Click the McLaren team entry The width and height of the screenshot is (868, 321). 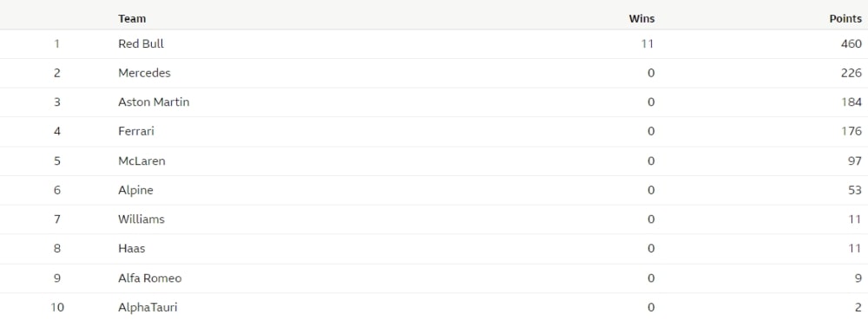(141, 161)
